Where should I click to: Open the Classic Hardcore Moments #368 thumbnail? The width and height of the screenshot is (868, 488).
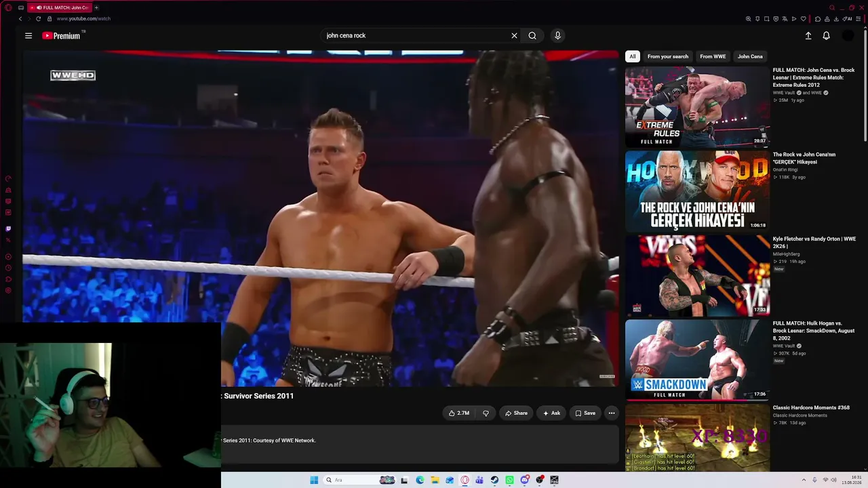(697, 438)
